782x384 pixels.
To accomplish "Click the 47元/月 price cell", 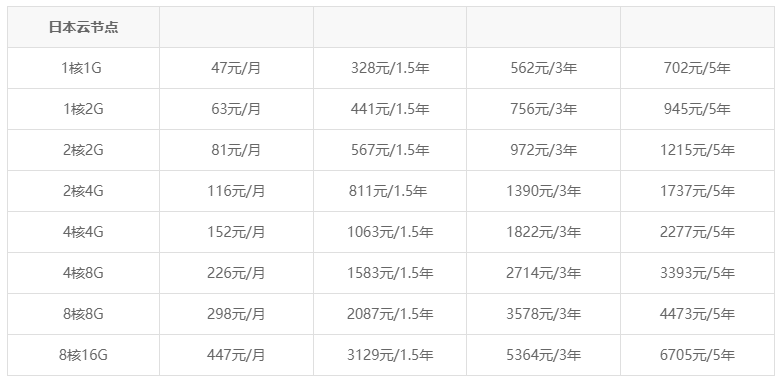I will [236, 68].
